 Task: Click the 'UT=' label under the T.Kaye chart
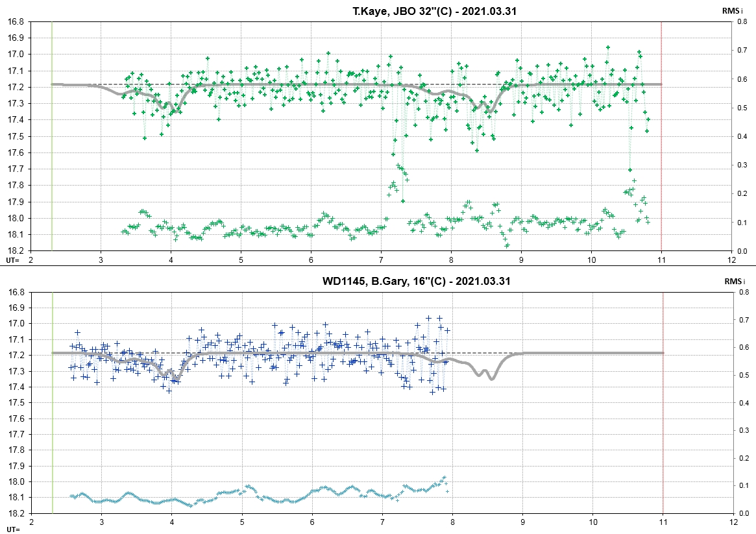point(12,260)
